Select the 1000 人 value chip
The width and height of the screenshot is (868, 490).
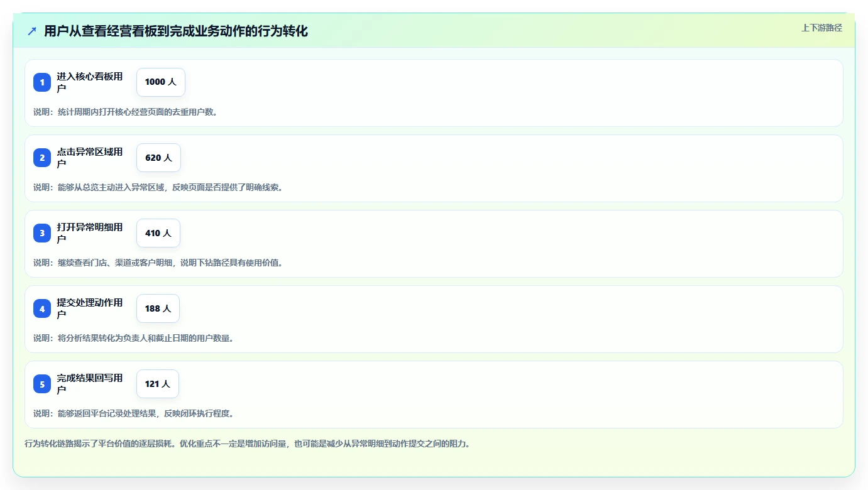click(x=161, y=82)
